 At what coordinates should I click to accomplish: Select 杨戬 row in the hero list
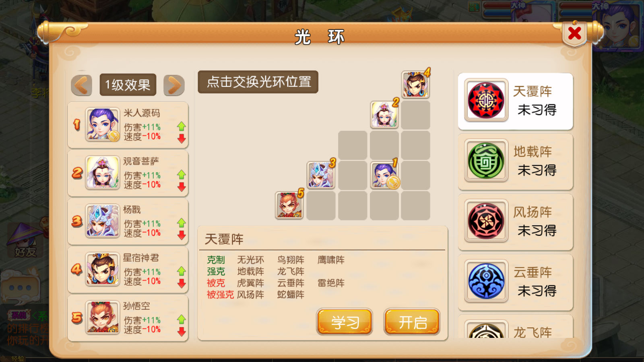[128, 222]
